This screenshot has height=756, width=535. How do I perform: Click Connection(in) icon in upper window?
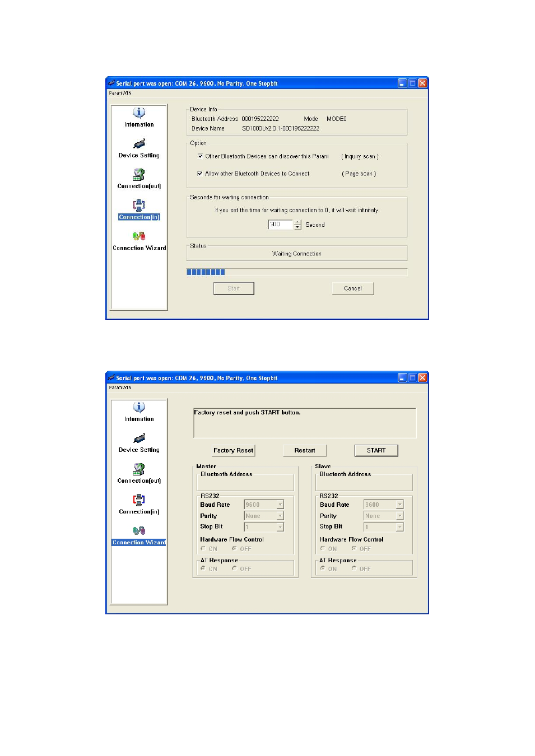pos(139,206)
